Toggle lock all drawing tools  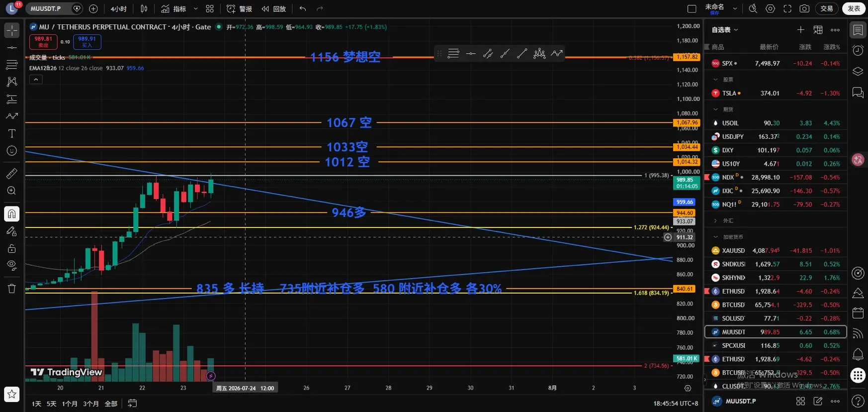pos(12,248)
